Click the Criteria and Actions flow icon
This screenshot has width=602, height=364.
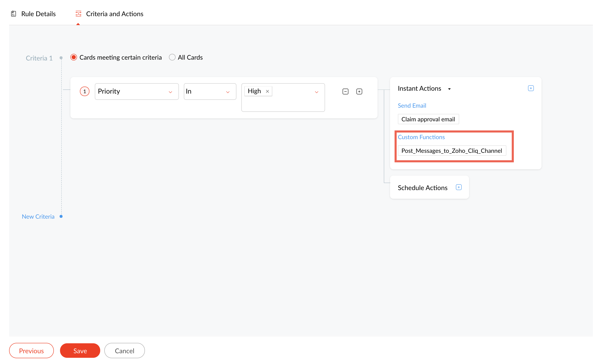click(78, 14)
